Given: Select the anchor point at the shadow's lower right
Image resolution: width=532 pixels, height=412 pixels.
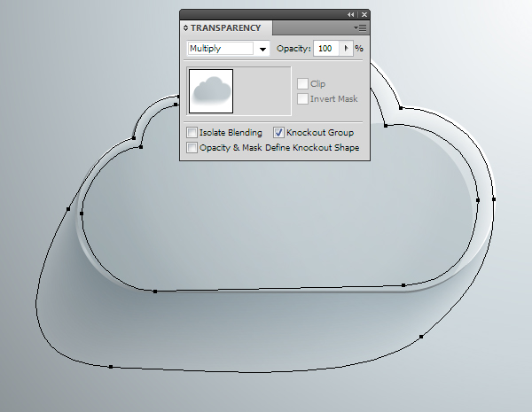Looking at the screenshot, I should pos(421,337).
